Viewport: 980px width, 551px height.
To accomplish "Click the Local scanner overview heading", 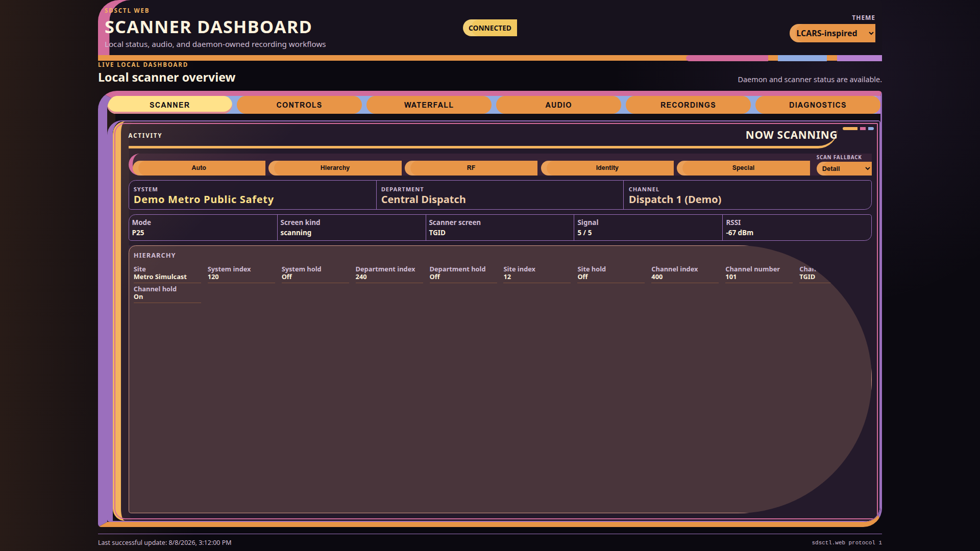I will click(167, 78).
